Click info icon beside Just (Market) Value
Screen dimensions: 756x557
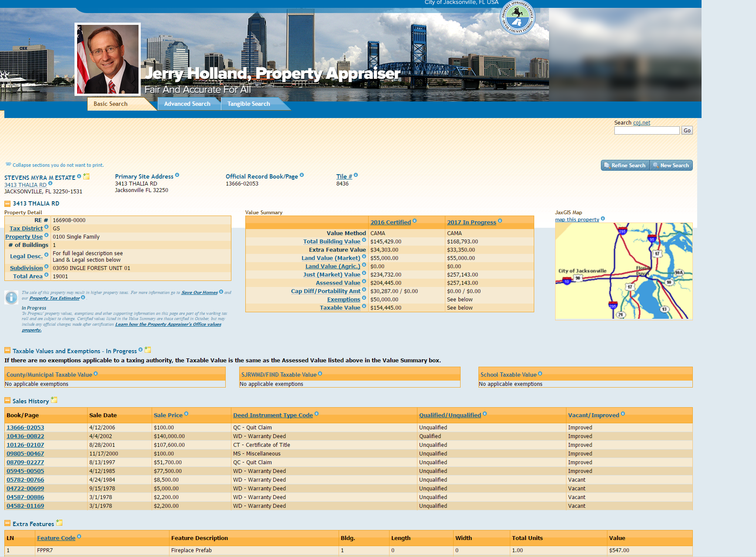click(364, 273)
